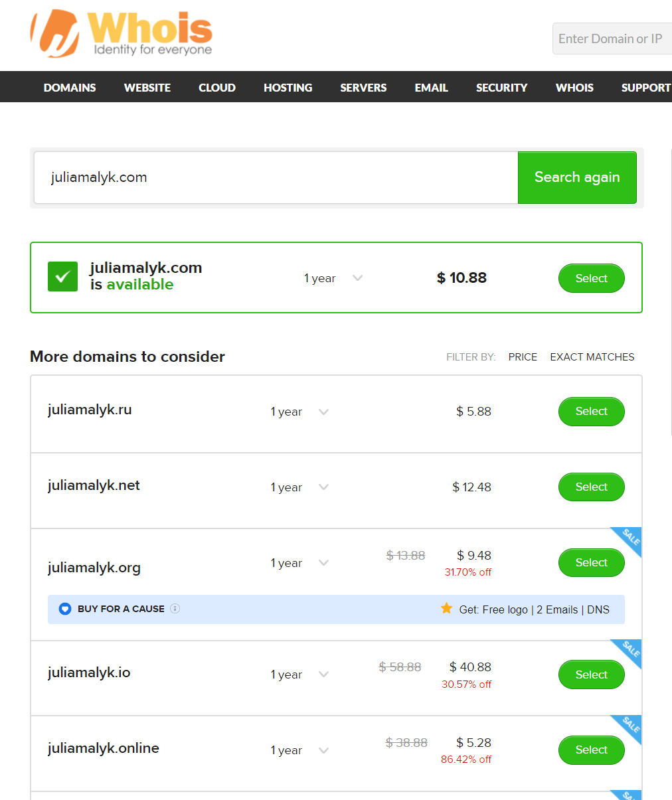672x800 pixels.
Task: Click the juliamalyk.ru domain name
Action: click(90, 410)
